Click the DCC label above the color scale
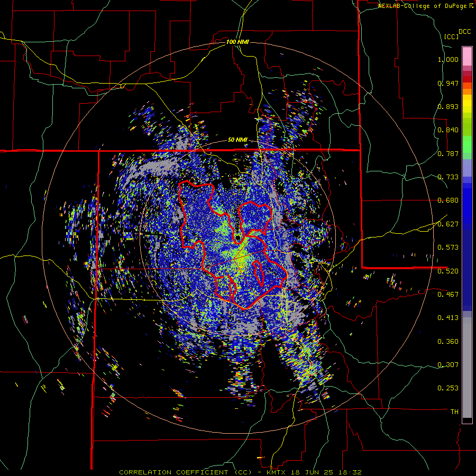This screenshot has width=476, height=476. (x=464, y=32)
